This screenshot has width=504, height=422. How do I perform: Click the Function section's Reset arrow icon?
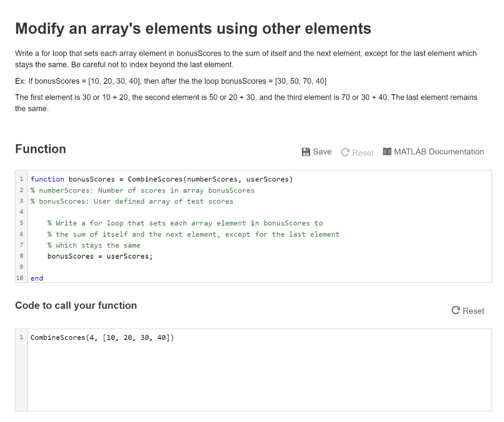[345, 153]
